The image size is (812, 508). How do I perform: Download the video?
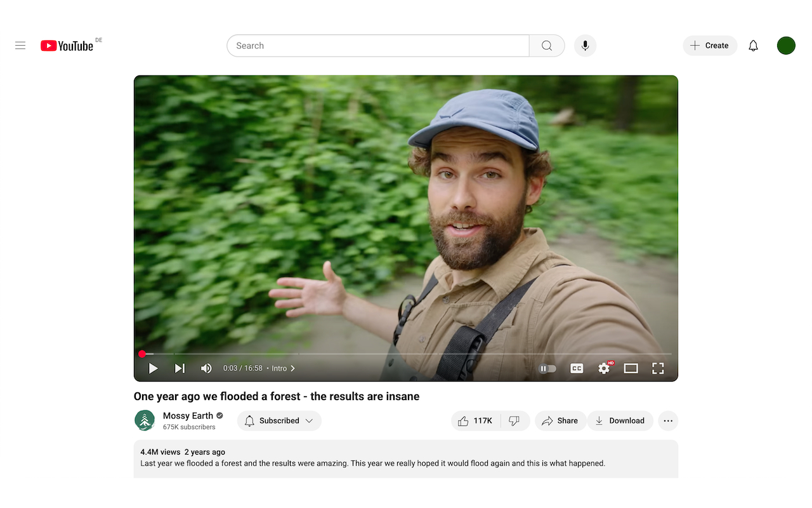(620, 420)
